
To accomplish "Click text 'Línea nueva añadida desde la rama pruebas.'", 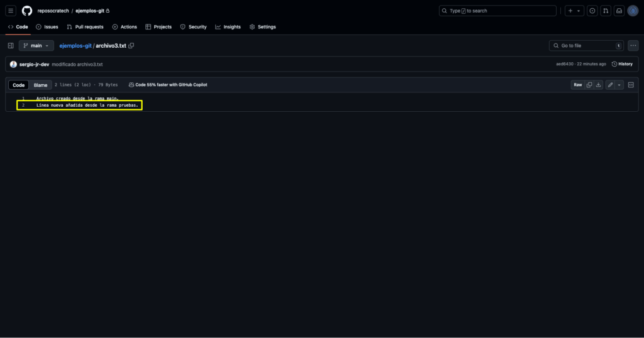I will click(x=87, y=106).
